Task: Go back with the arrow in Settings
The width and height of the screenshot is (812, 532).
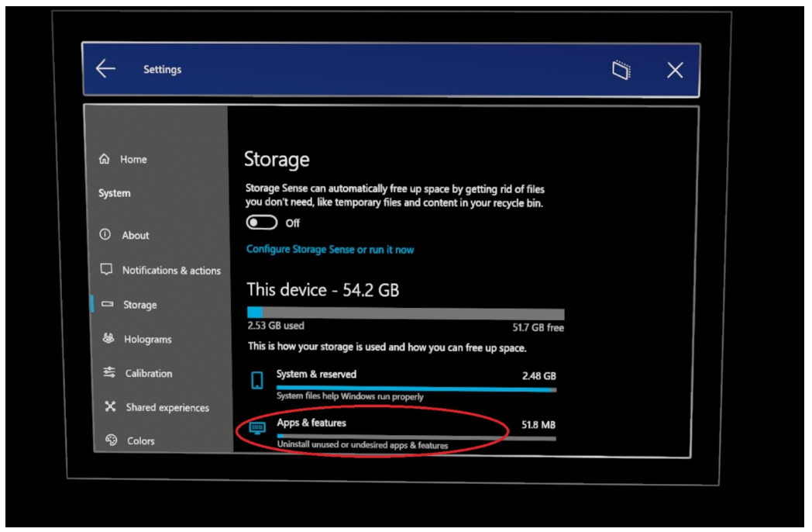Action: tap(105, 68)
